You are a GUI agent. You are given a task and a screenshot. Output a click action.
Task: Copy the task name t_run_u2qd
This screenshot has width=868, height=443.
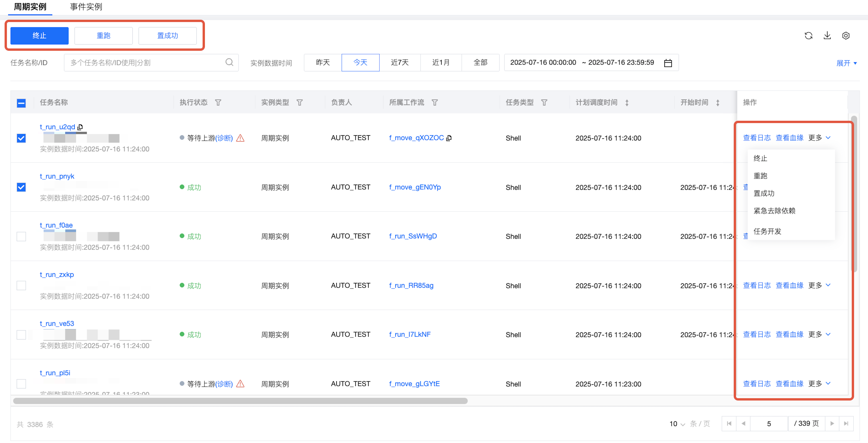80,127
